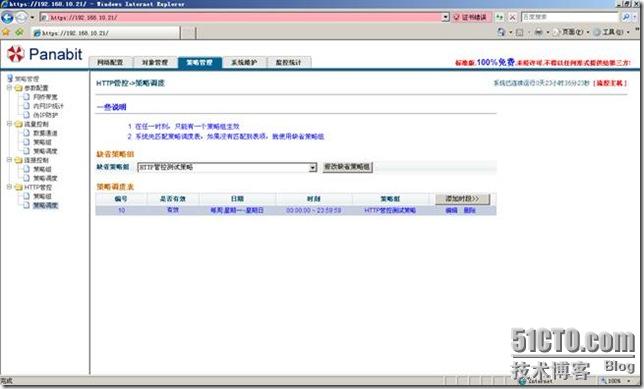Open the 系统维护 tab
This screenshot has width=644, height=389.
point(244,62)
